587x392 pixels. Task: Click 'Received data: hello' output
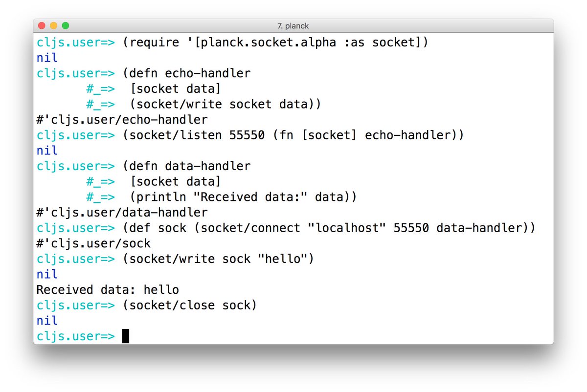tap(108, 290)
